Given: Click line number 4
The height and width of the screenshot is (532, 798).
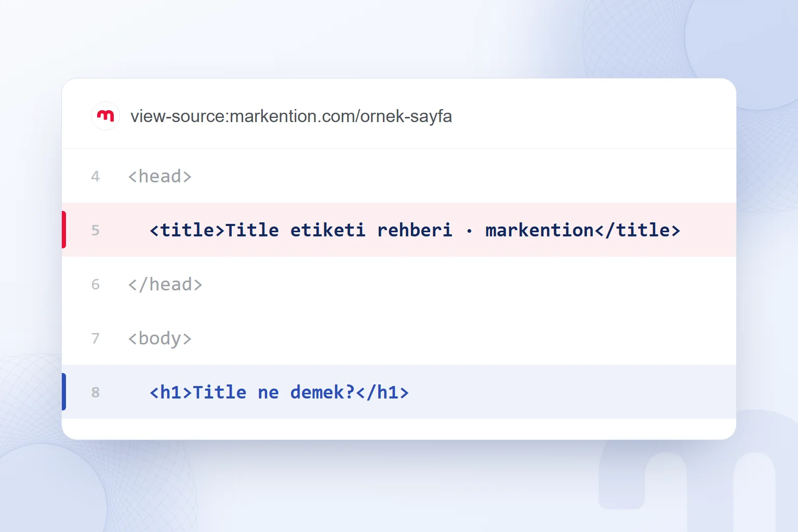Looking at the screenshot, I should pyautogui.click(x=96, y=177).
